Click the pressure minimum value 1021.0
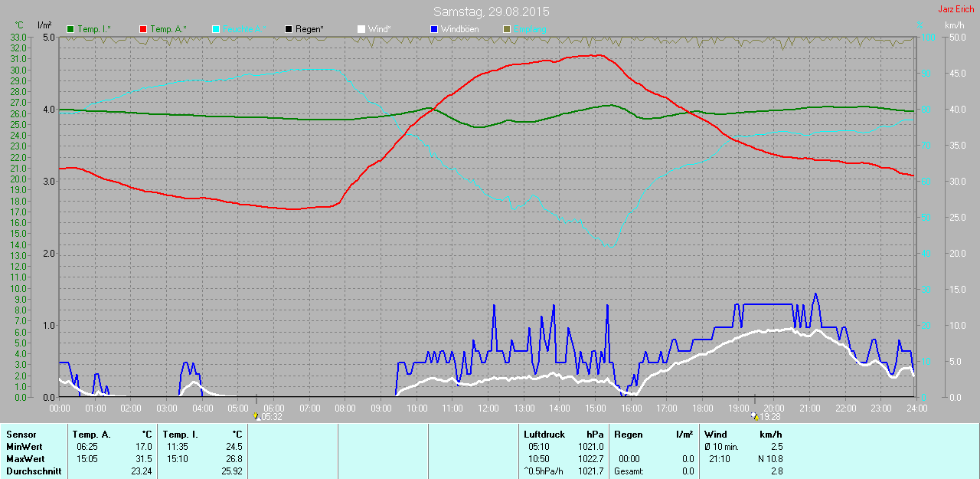Viewport: 980px width, 479px height. (x=591, y=447)
